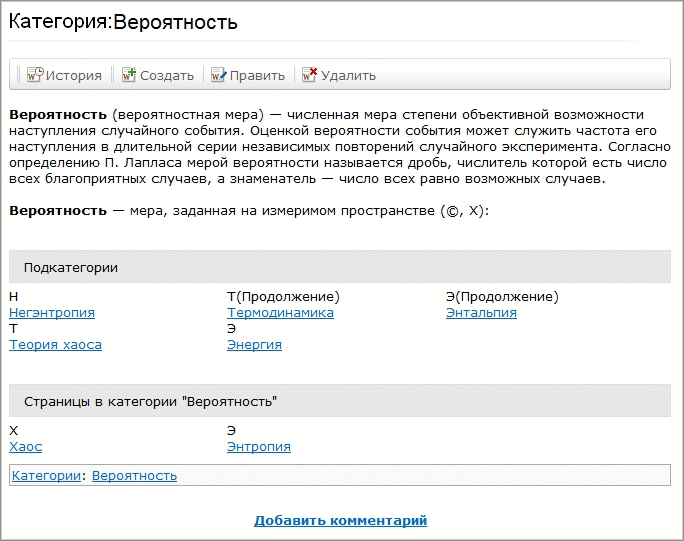The width and height of the screenshot is (684, 541).
Task: Open the Негэнтропия subcategory link
Action: [x=52, y=313]
